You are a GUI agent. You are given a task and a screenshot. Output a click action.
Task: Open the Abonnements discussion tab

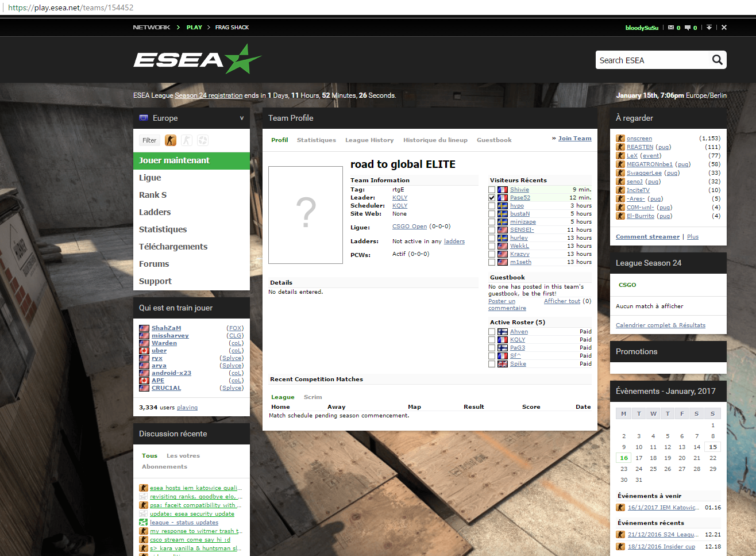pos(164,467)
